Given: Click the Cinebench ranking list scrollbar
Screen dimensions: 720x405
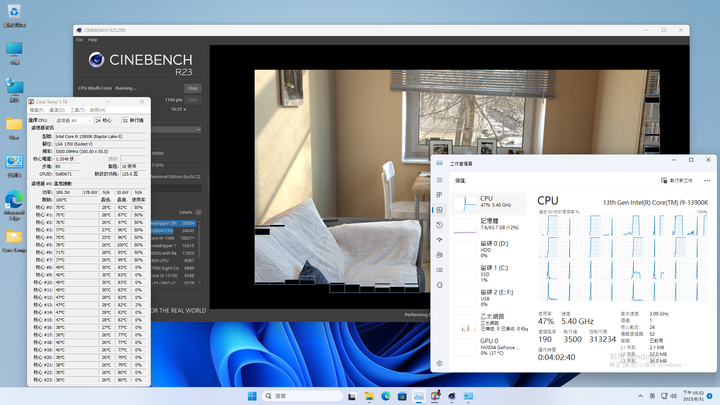Looking at the screenshot, I should point(199,252).
